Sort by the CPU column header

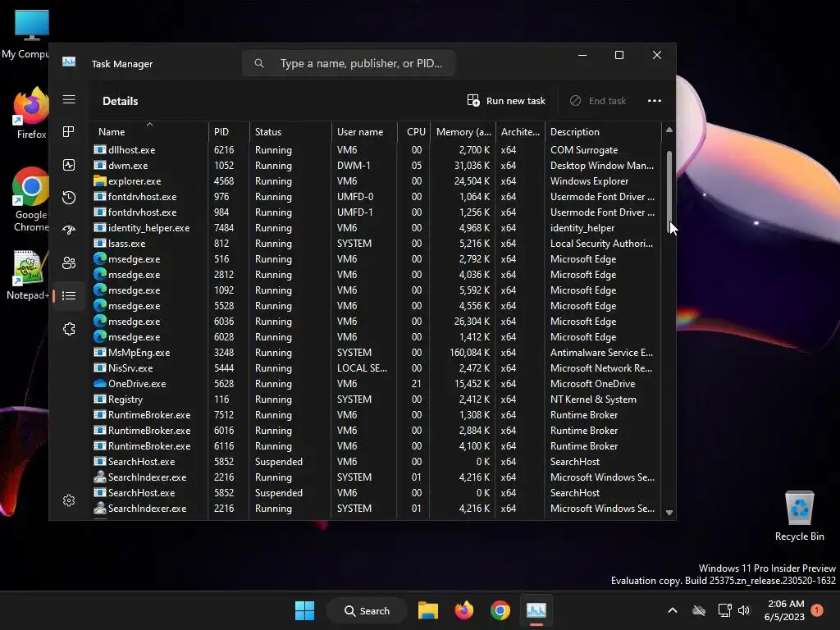point(416,132)
